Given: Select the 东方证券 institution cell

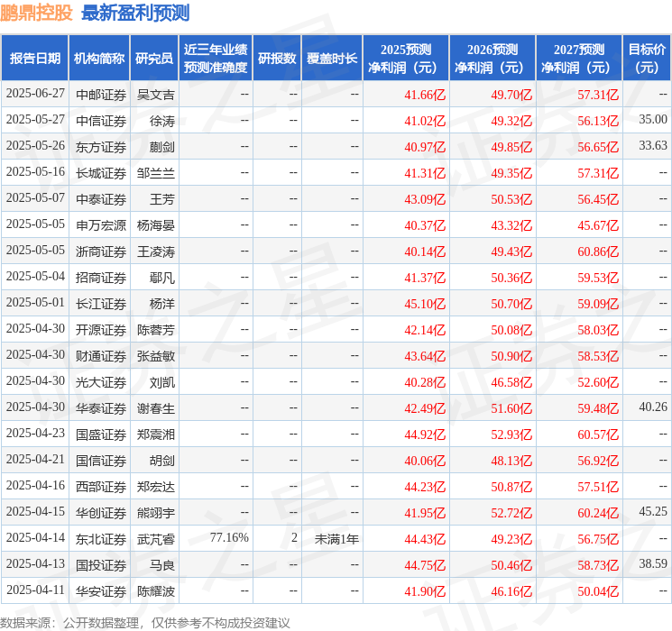Looking at the screenshot, I should (x=101, y=147).
